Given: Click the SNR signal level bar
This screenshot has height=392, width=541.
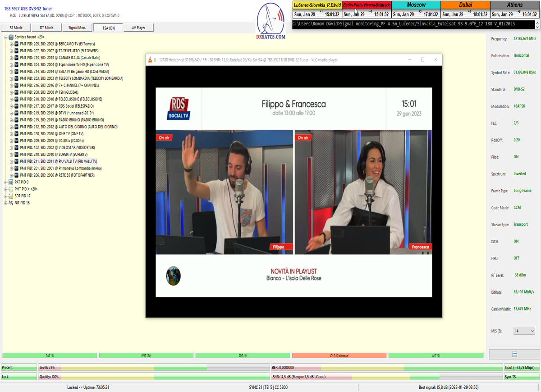Looking at the screenshot, I should [386, 377].
